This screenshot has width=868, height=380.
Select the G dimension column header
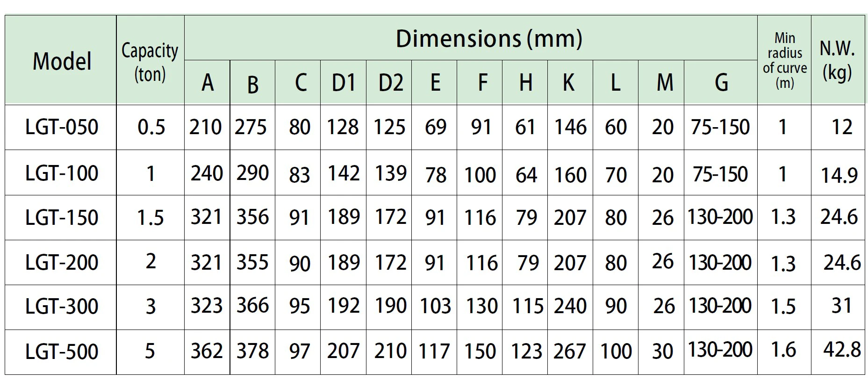tap(721, 83)
